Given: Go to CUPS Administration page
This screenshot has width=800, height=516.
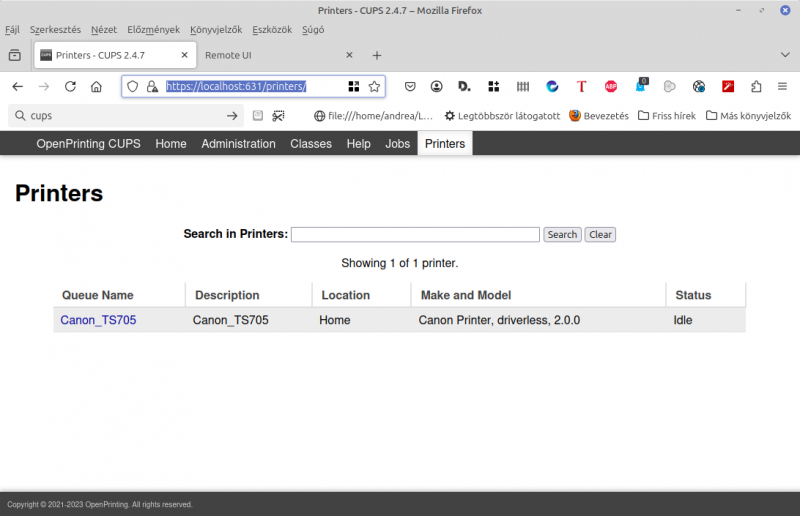Looking at the screenshot, I should 238,144.
